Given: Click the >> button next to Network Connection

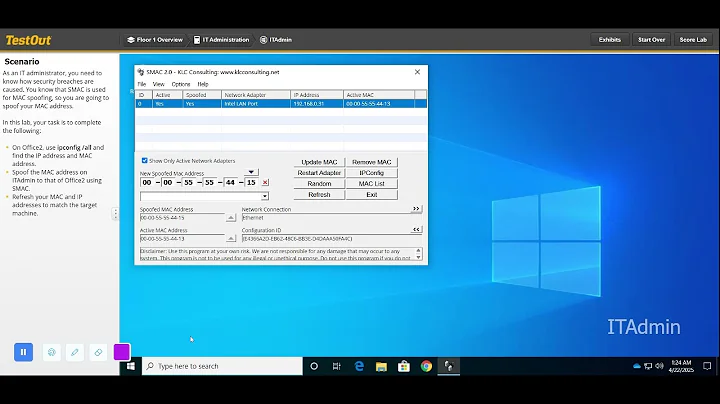Looking at the screenshot, I should (416, 208).
